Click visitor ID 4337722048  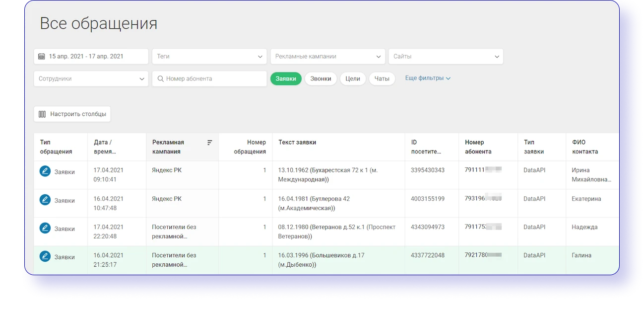[428, 255]
